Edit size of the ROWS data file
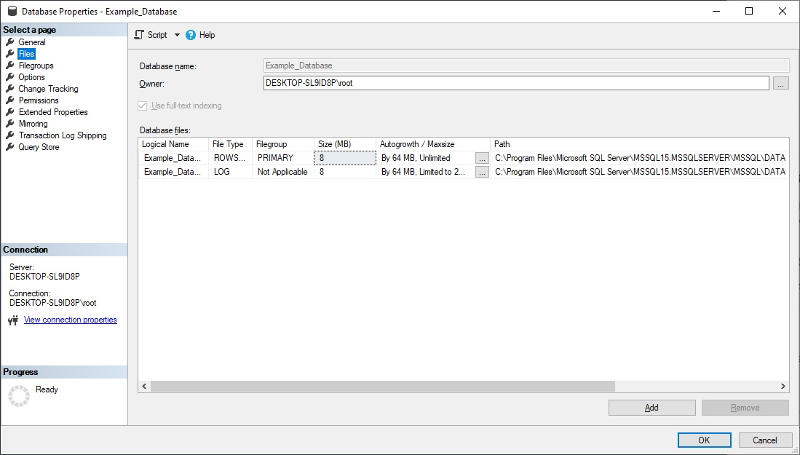This screenshot has width=800, height=455. (345, 158)
